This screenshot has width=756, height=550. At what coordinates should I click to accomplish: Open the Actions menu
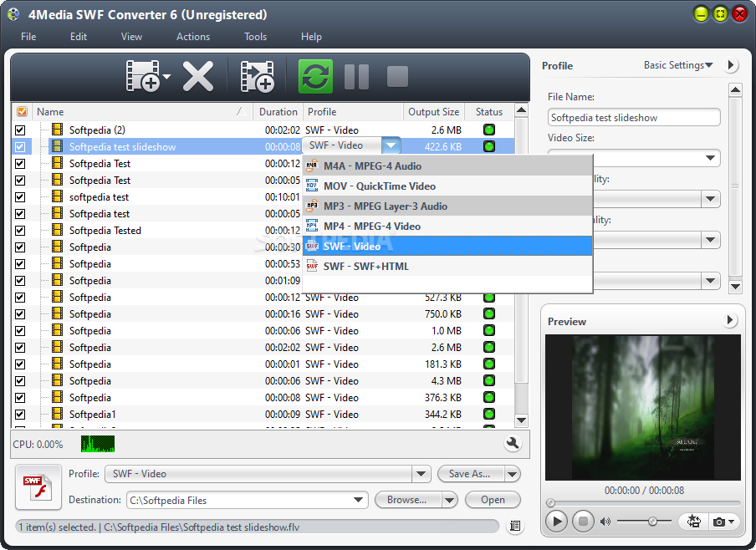[x=193, y=37]
